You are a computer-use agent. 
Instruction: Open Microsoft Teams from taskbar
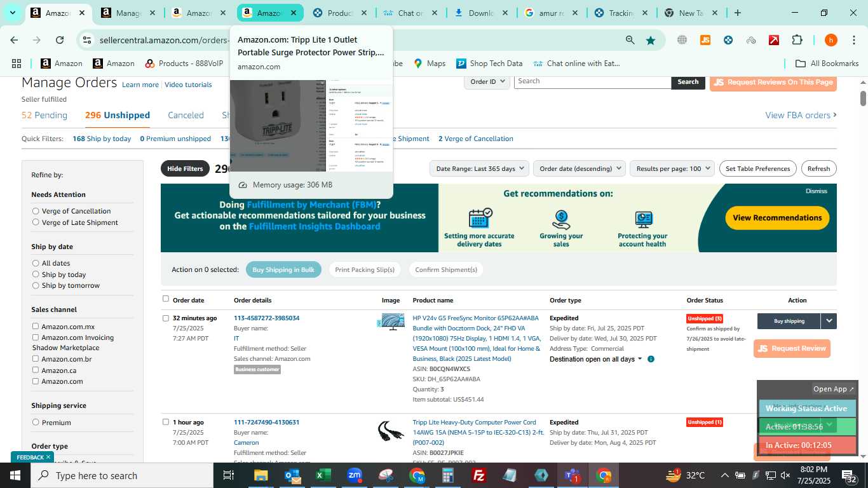pyautogui.click(x=573, y=475)
